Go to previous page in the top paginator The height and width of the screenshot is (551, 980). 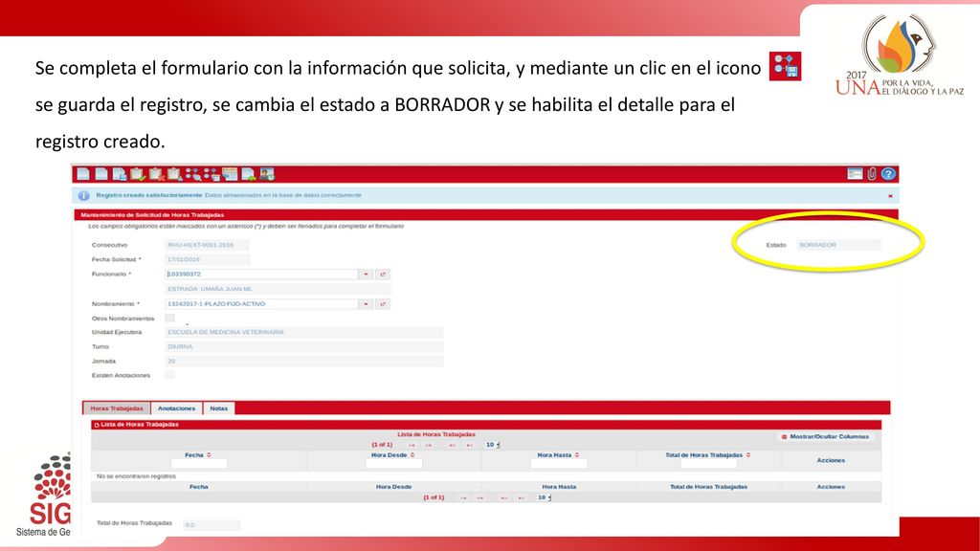(428, 445)
